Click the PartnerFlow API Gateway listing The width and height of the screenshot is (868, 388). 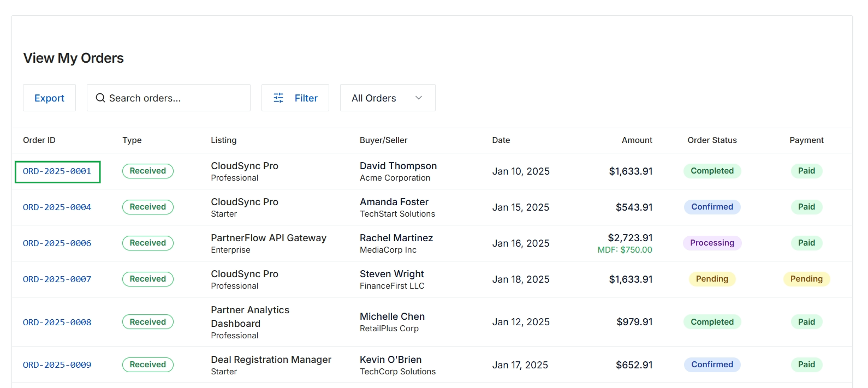[x=269, y=238]
